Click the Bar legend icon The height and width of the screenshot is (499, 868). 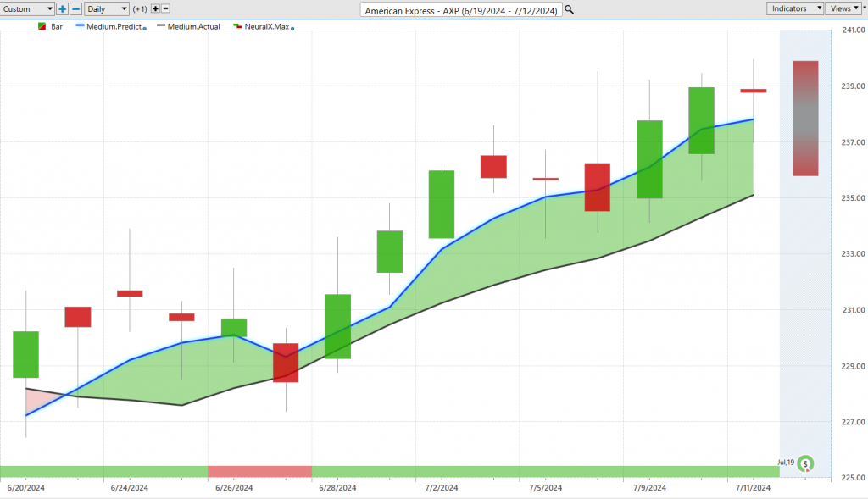pos(42,26)
